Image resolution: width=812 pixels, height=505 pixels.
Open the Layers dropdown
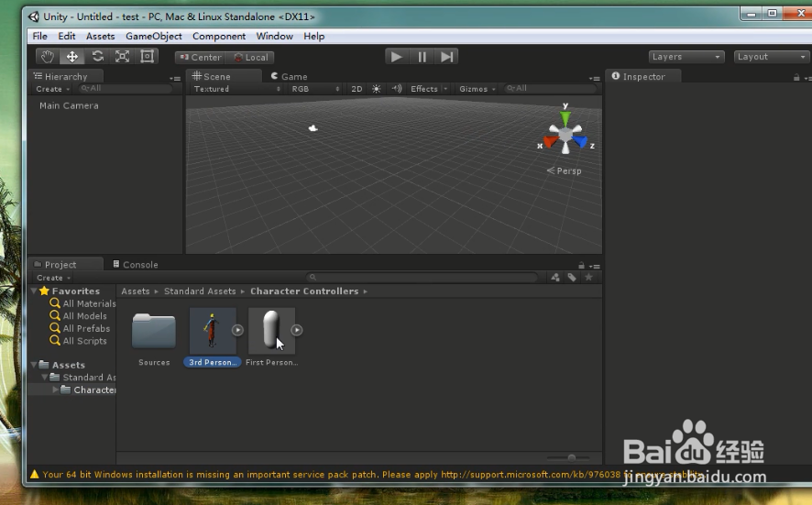(686, 57)
